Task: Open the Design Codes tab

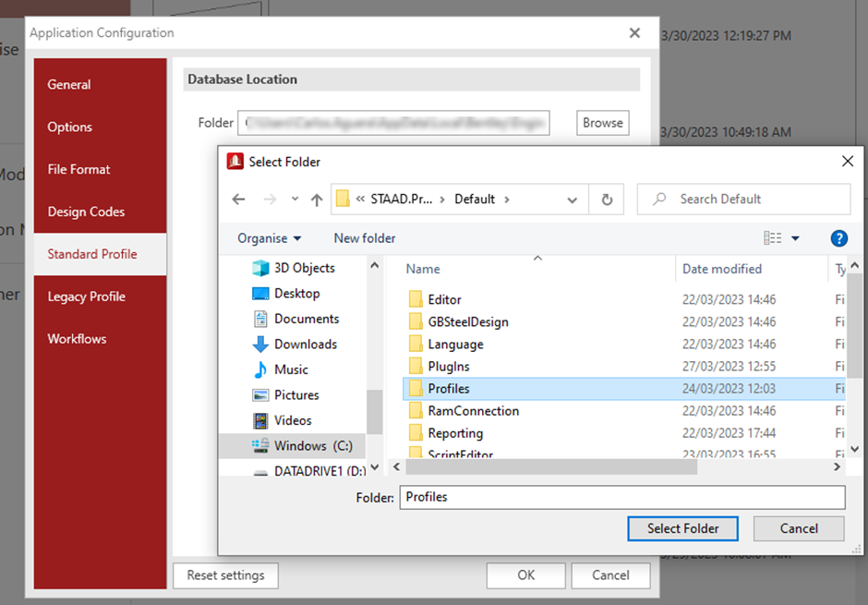Action: click(x=87, y=212)
